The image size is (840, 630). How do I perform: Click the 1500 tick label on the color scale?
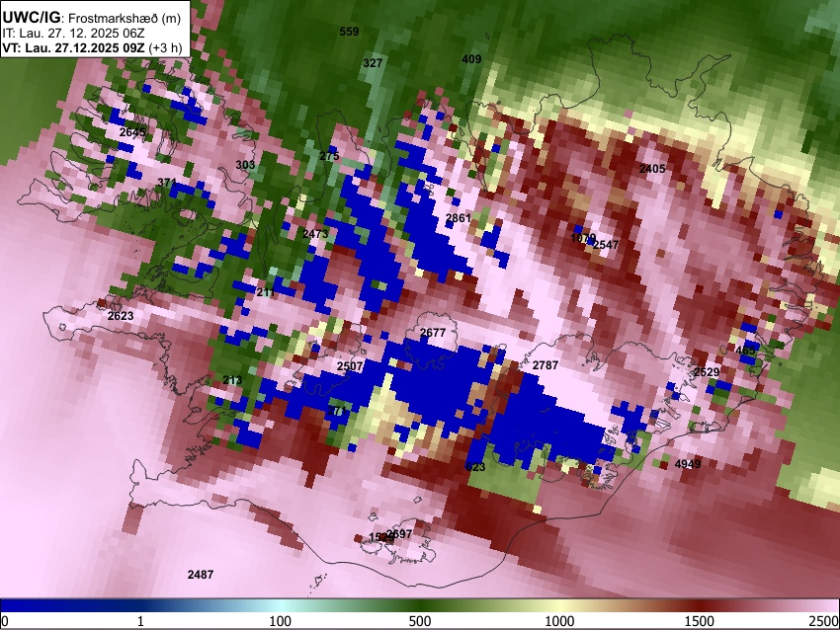pos(700,621)
